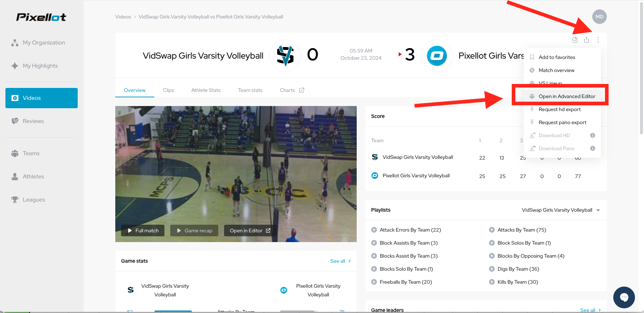Play the Digs By Team (36) playlist
Image resolution: width=644 pixels, height=313 pixels.
514,269
